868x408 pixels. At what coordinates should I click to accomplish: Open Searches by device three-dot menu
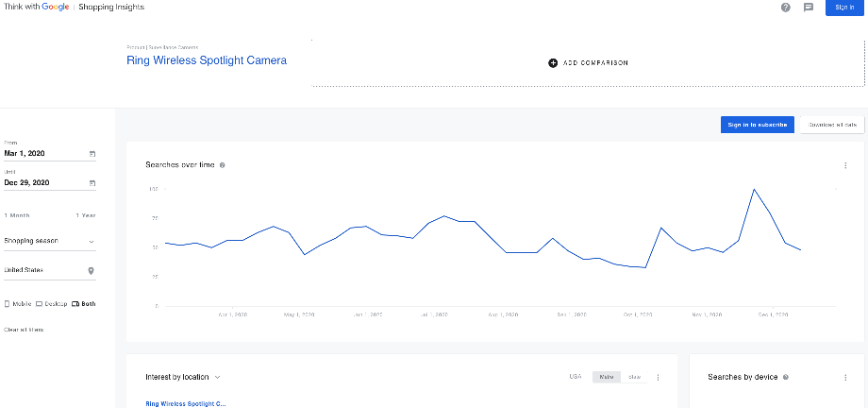(845, 377)
